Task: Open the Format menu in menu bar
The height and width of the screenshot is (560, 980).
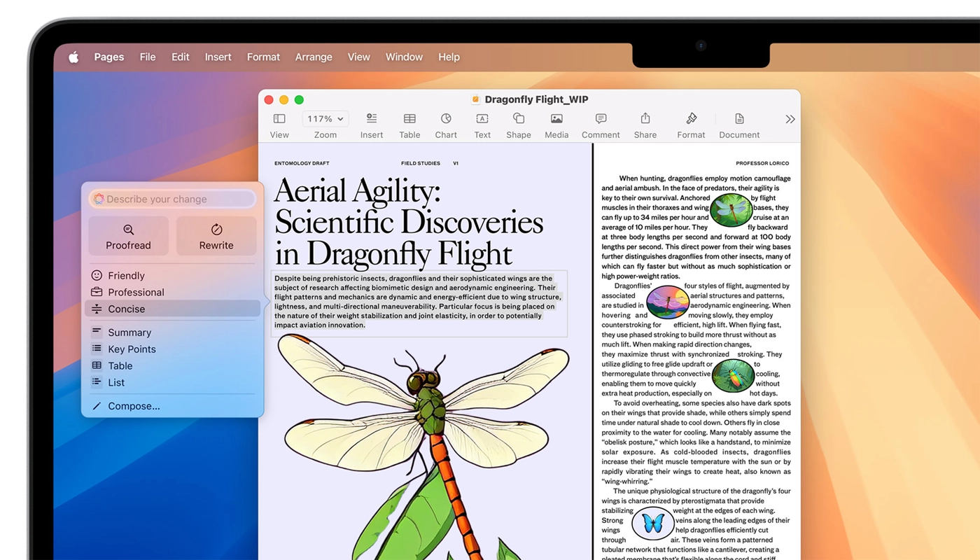Action: (263, 57)
